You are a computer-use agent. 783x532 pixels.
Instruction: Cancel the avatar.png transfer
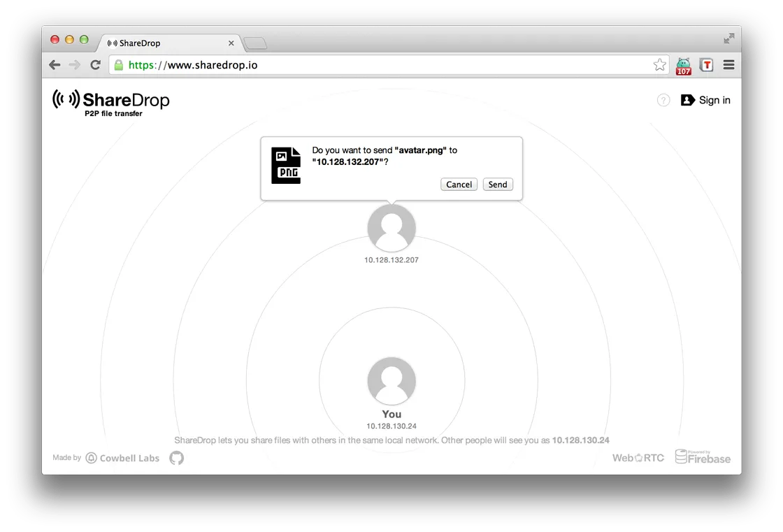459,184
